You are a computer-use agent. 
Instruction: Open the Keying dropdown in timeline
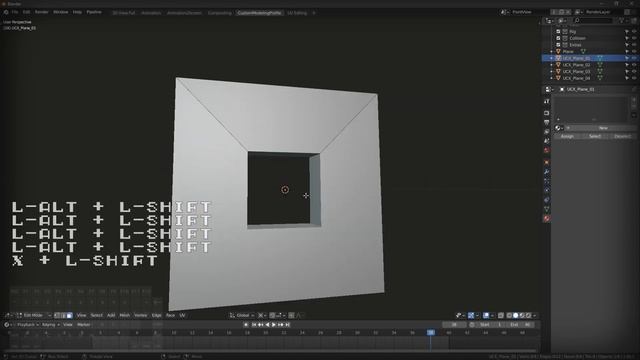tap(50, 325)
